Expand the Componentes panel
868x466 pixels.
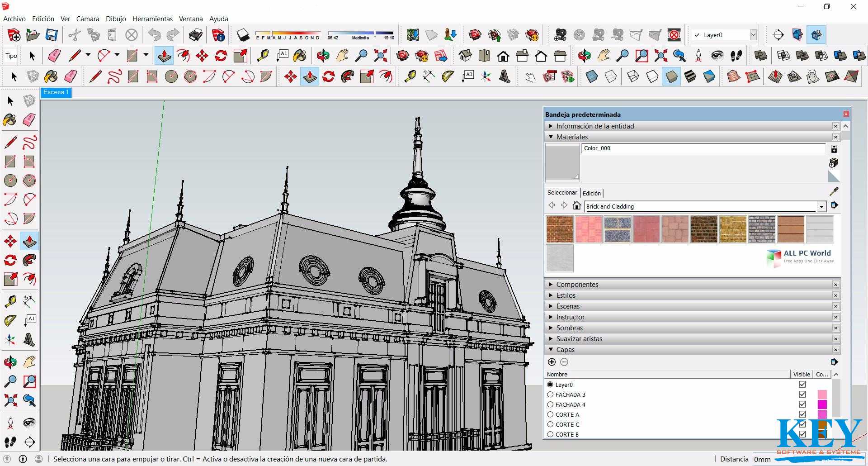pos(551,285)
